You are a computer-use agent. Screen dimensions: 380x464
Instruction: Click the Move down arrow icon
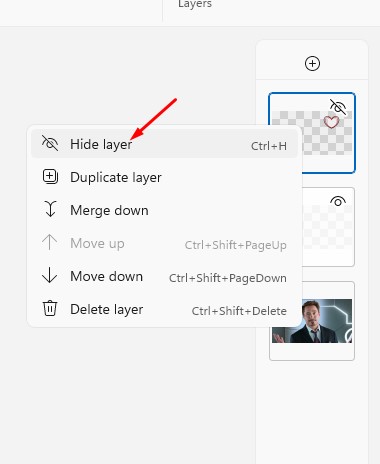50,275
